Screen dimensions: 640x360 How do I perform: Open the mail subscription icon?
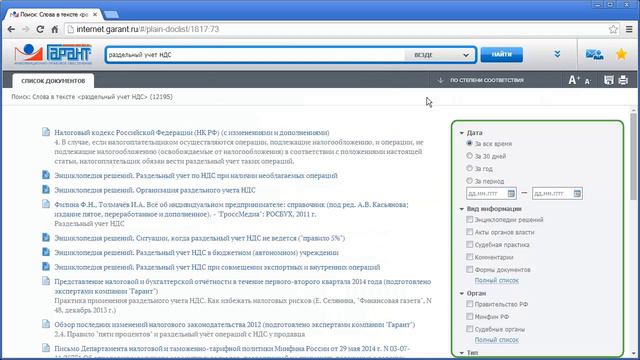pyautogui.click(x=594, y=54)
